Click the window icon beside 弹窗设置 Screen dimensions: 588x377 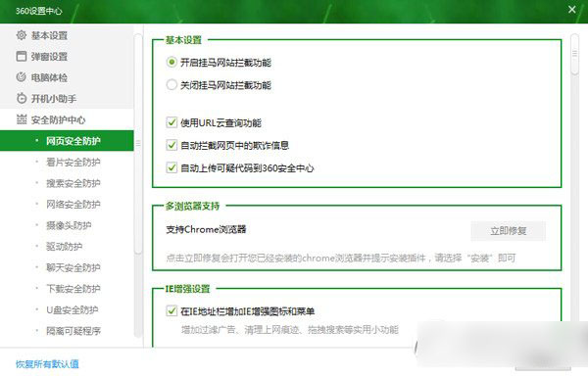[x=22, y=56]
